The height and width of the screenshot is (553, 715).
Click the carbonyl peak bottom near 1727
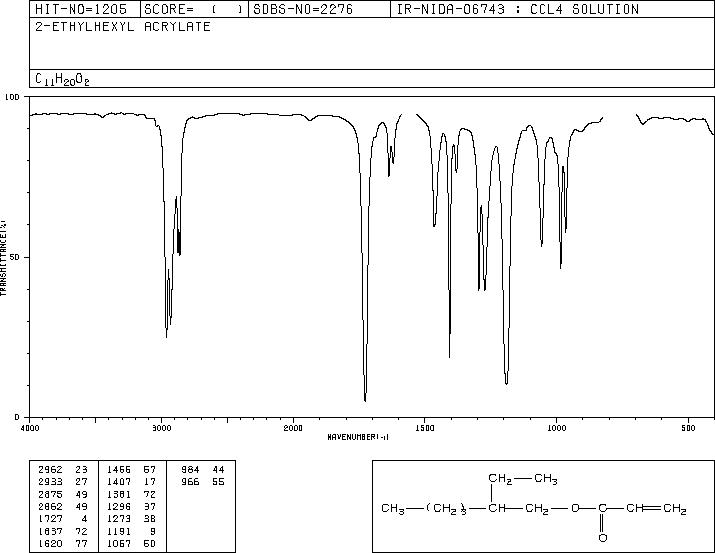[365, 400]
